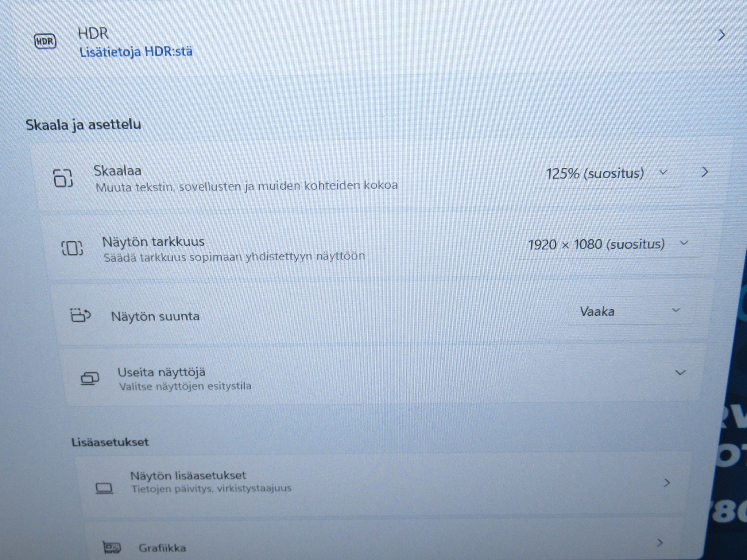Open the HDR settings chevron arrow
Viewport: 747px width, 560px height.
(x=721, y=35)
